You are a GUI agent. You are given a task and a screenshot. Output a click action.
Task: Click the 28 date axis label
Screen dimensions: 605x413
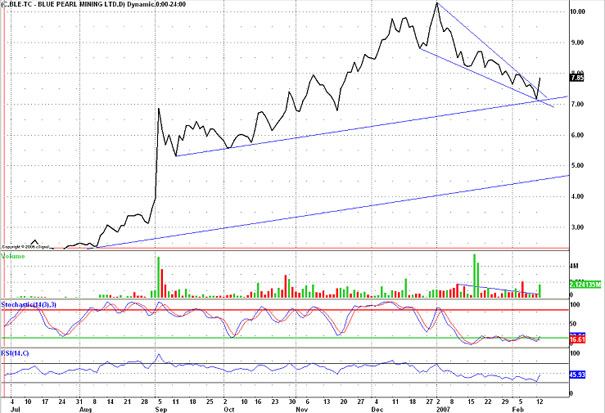144,402
